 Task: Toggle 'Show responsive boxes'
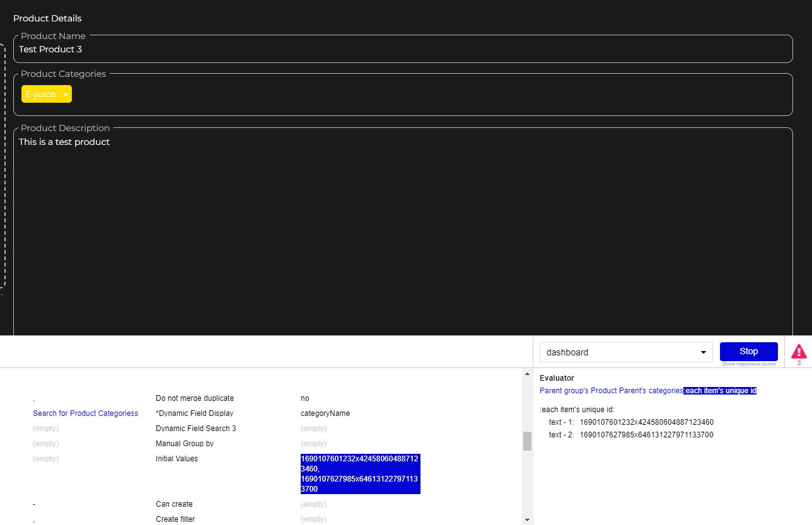pos(748,364)
